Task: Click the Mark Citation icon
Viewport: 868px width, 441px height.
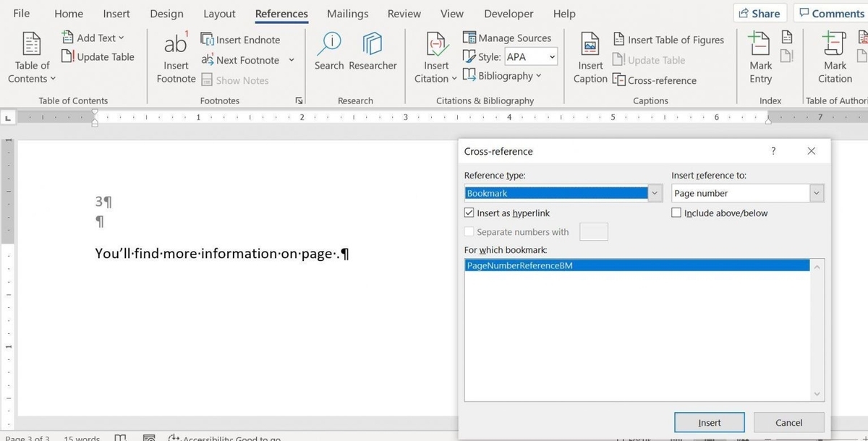Action: click(835, 43)
